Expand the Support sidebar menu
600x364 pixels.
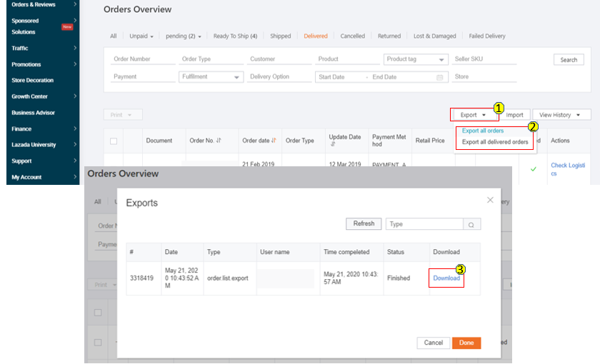[x=44, y=161]
